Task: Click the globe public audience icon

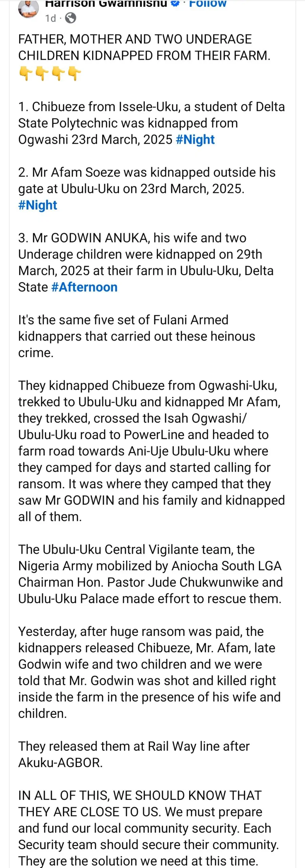Action: coord(70,18)
